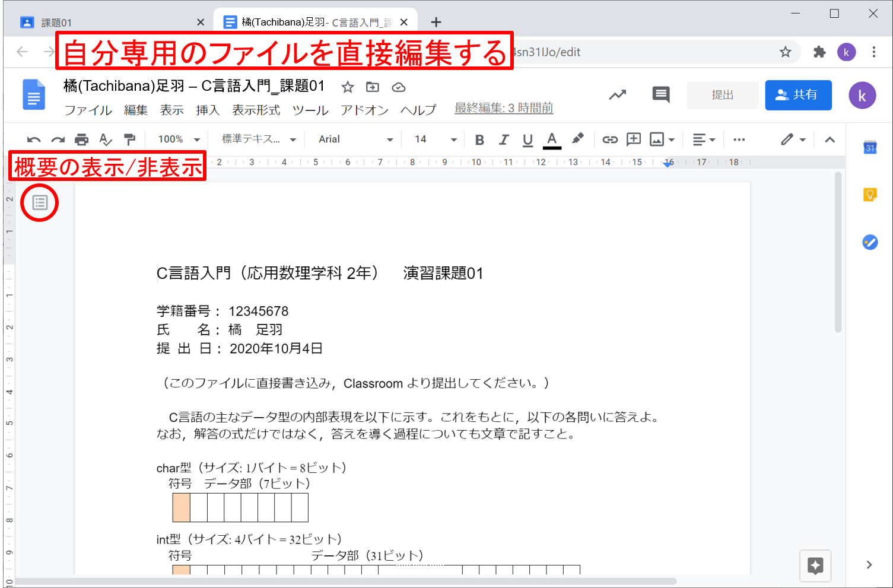Click the document title text
893x588 pixels.
(x=194, y=86)
